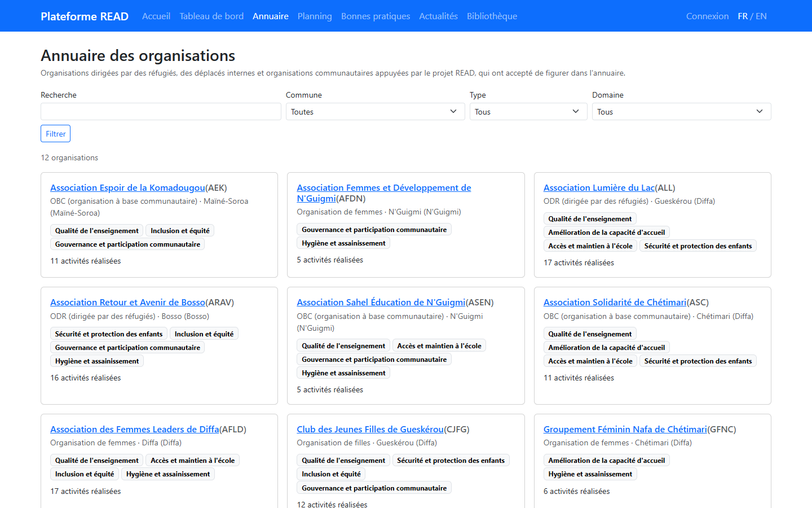Open Tableau de bord in navbar
Screen dimensions: 812x508
coord(211,16)
